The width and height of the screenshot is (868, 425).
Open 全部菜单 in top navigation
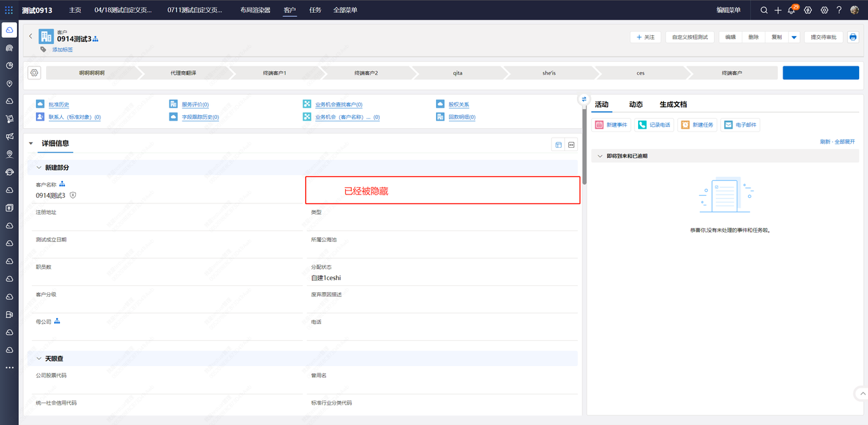click(345, 10)
